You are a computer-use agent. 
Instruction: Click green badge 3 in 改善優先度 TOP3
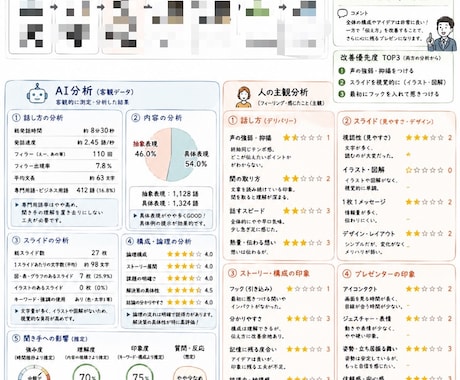tap(342, 94)
